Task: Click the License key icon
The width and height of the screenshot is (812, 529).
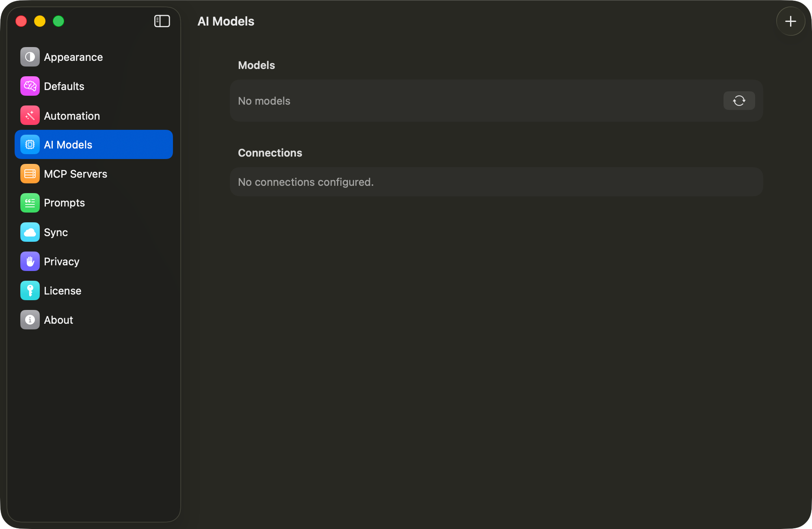Action: pyautogui.click(x=30, y=291)
